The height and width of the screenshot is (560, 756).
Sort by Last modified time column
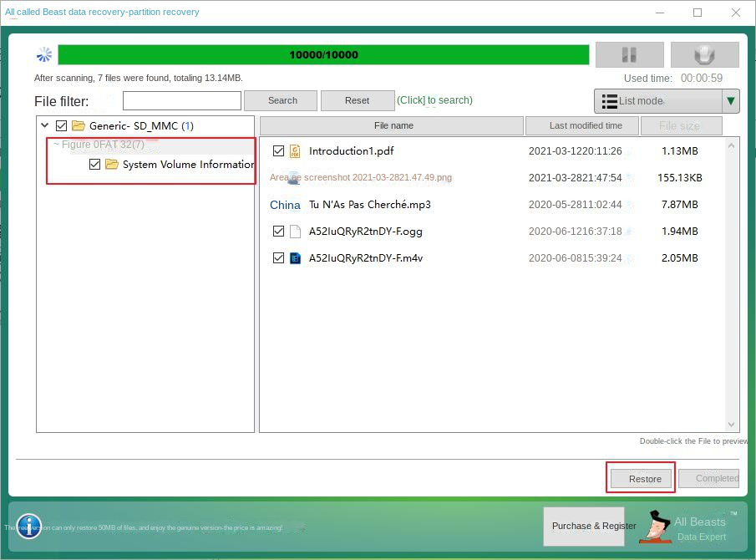(582, 125)
